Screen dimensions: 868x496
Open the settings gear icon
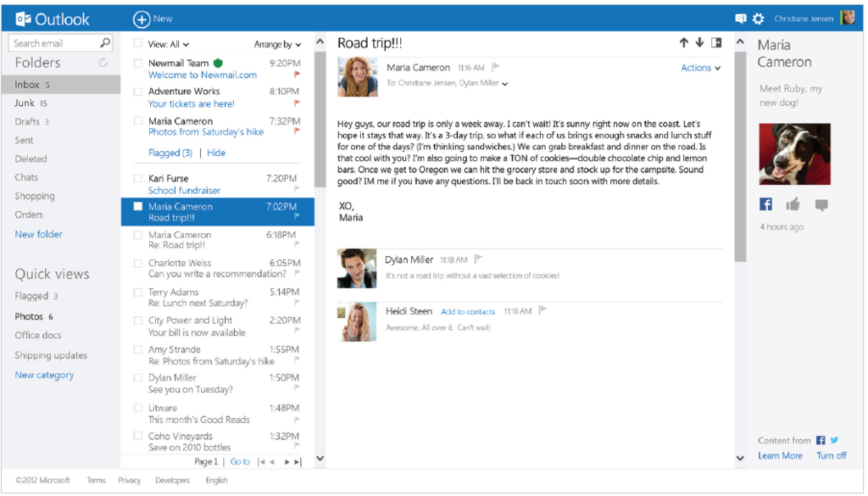tap(759, 19)
